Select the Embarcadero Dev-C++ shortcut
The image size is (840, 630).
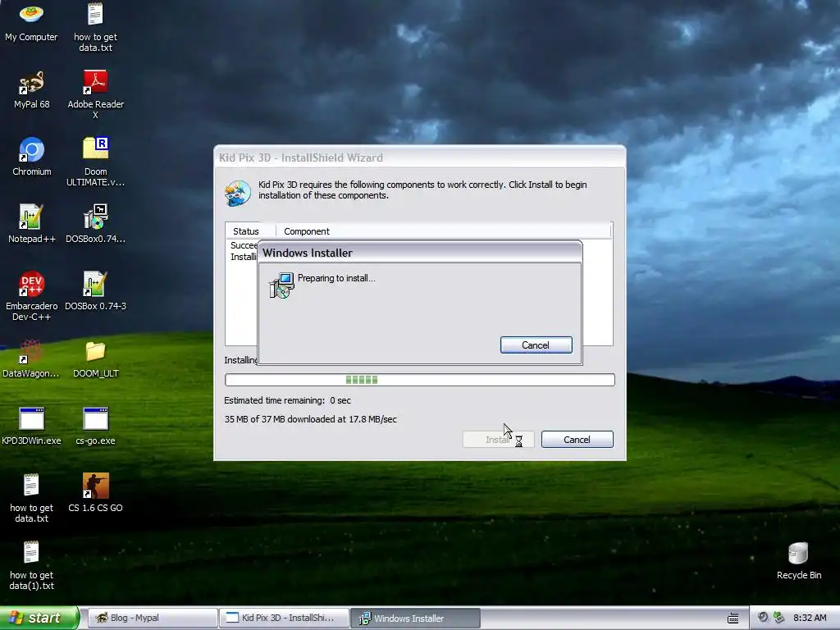coord(31,297)
